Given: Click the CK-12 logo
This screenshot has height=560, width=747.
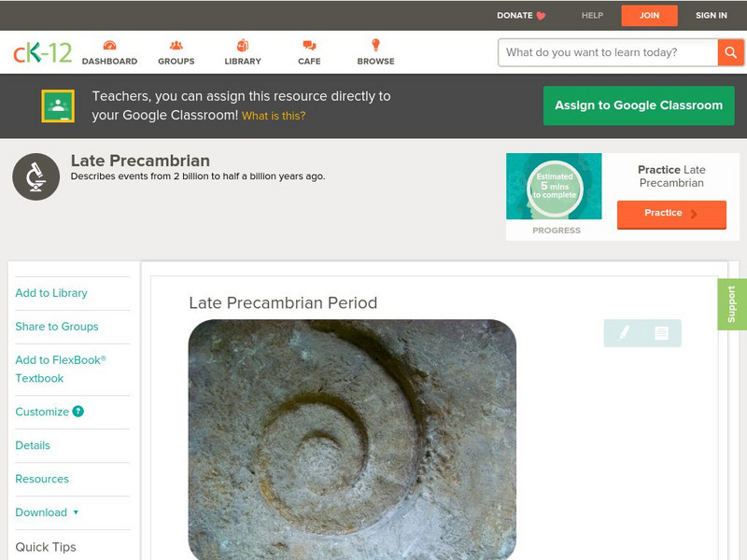Looking at the screenshot, I should 42,52.
